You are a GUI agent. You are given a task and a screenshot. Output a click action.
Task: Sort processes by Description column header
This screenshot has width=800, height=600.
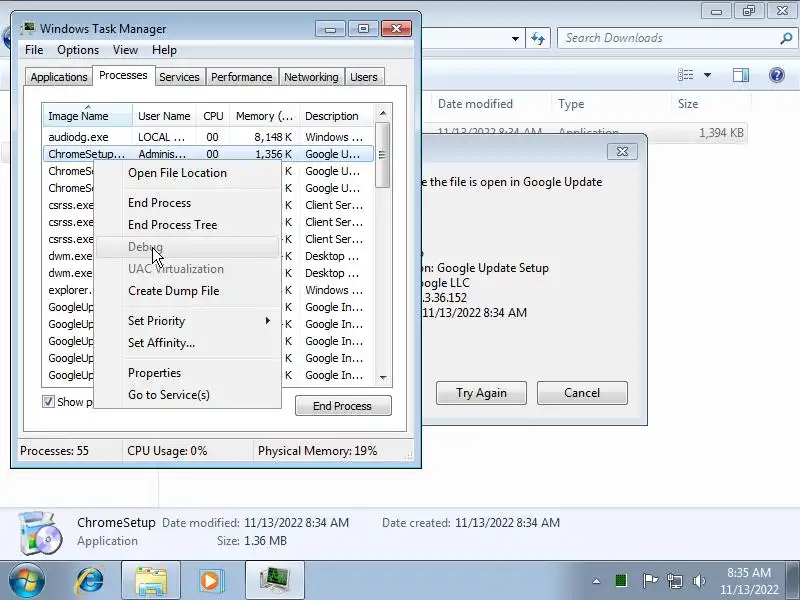click(336, 116)
